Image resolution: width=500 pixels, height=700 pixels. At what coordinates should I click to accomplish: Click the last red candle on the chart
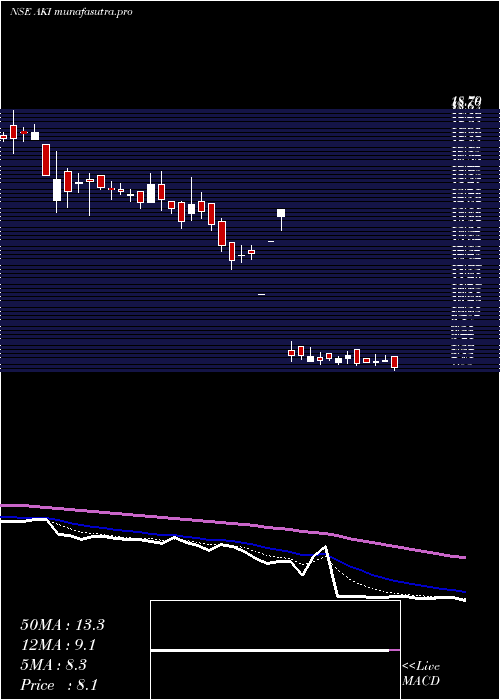point(394,362)
